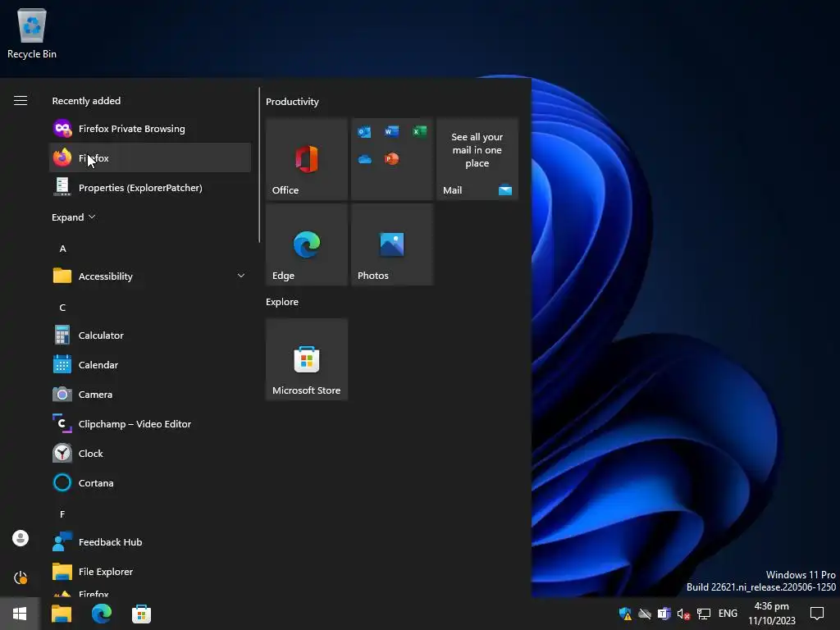Expand the Start menu hamburger navigation
The image size is (840, 630).
coord(21,101)
